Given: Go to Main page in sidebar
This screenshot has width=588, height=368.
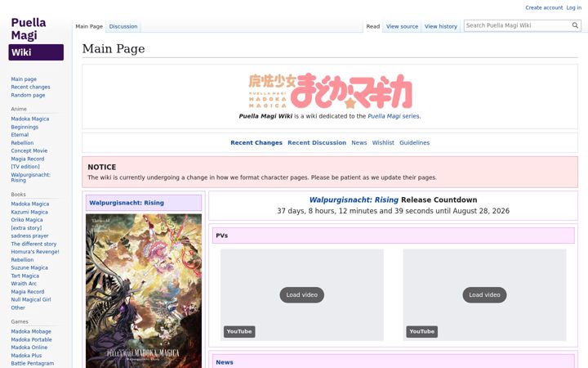Looking at the screenshot, I should pos(24,79).
